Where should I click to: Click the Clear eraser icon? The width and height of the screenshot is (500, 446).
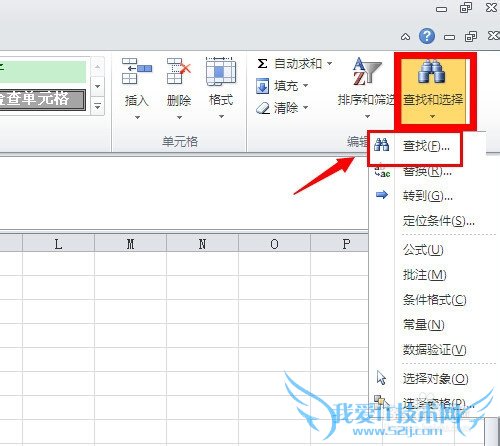pyautogui.click(x=263, y=108)
